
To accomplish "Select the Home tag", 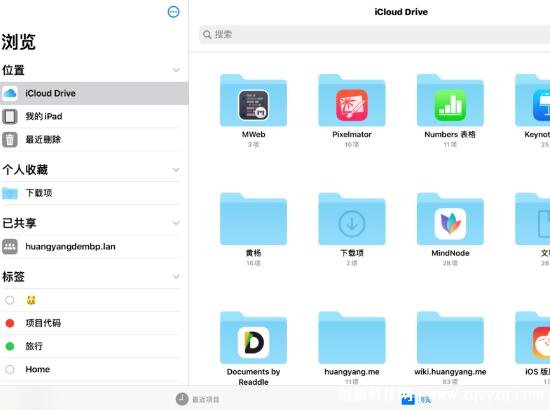I will pos(94,369).
